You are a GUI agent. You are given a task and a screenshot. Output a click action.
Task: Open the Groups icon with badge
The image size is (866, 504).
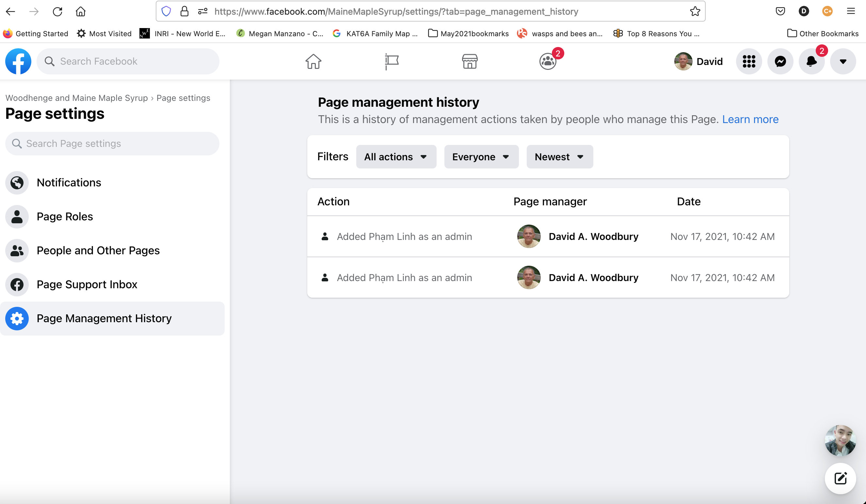(x=547, y=61)
